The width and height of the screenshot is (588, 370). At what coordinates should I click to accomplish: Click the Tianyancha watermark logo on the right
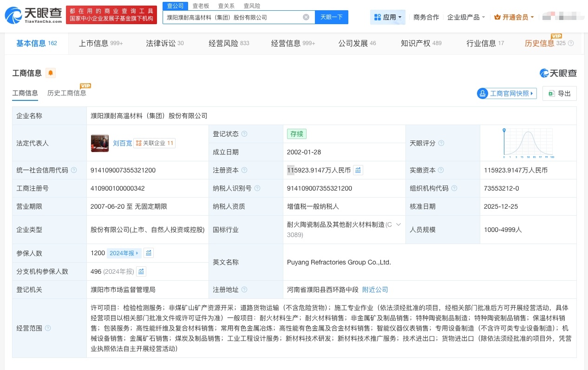pyautogui.click(x=558, y=73)
